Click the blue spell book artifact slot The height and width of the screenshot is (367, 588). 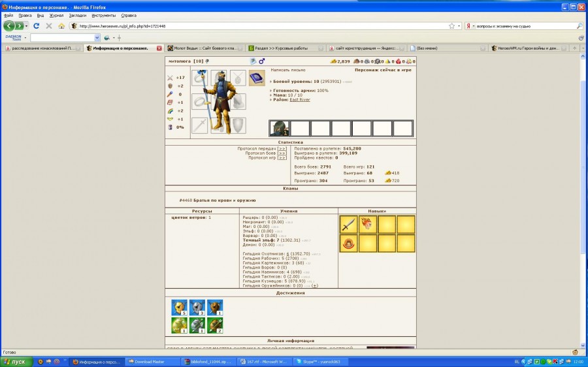click(x=257, y=78)
